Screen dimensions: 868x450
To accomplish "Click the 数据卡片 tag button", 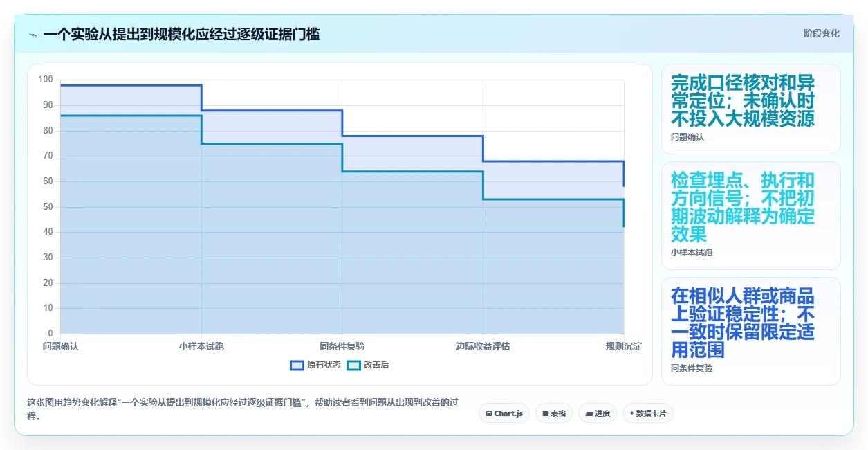I will 648,413.
